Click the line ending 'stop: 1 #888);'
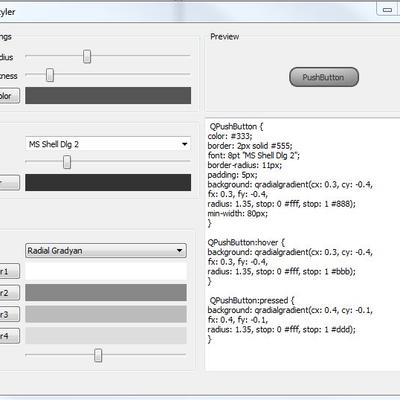The height and width of the screenshot is (400, 400). point(282,204)
